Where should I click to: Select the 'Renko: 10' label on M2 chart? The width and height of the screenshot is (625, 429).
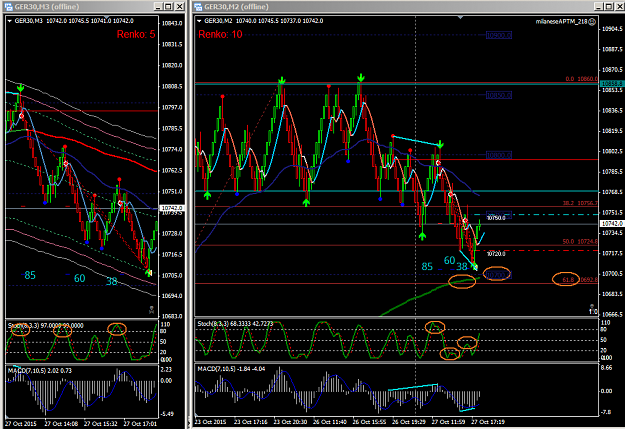[x=220, y=34]
